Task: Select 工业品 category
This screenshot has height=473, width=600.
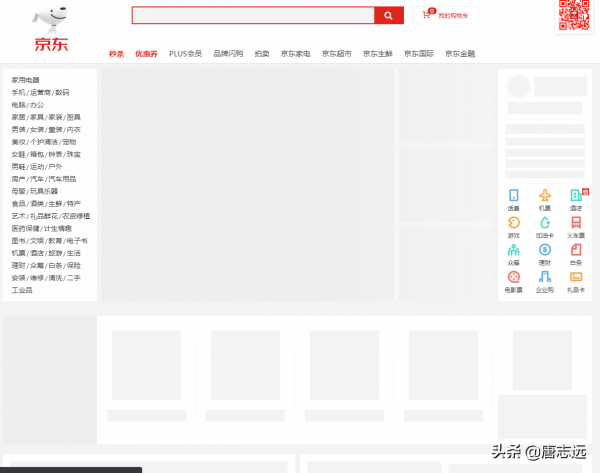Action: 22,290
